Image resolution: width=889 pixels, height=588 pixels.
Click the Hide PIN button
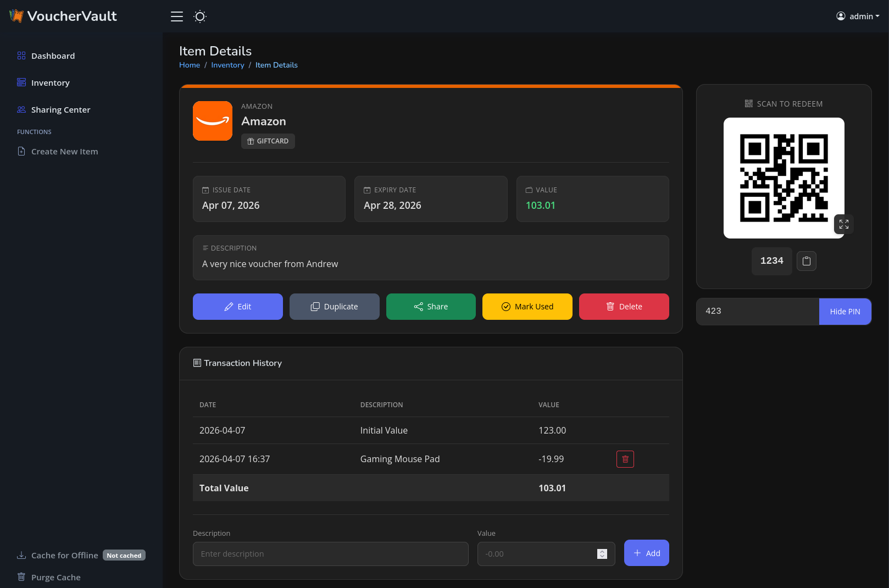(845, 312)
